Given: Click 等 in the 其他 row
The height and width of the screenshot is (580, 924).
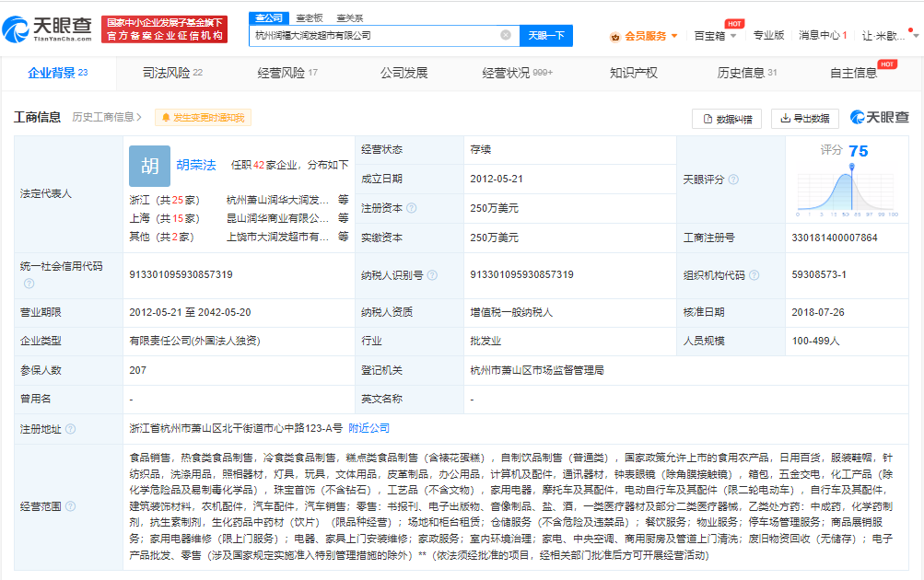Looking at the screenshot, I should (343, 236).
